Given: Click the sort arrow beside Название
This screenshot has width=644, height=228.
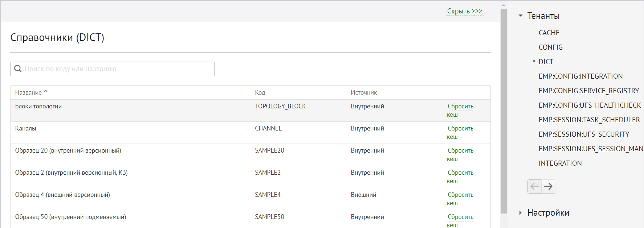Looking at the screenshot, I should point(46,92).
